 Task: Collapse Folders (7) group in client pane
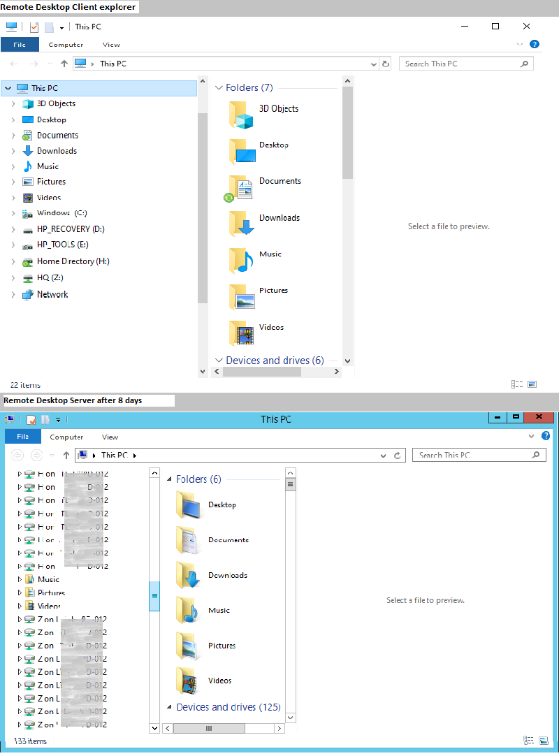tap(219, 88)
